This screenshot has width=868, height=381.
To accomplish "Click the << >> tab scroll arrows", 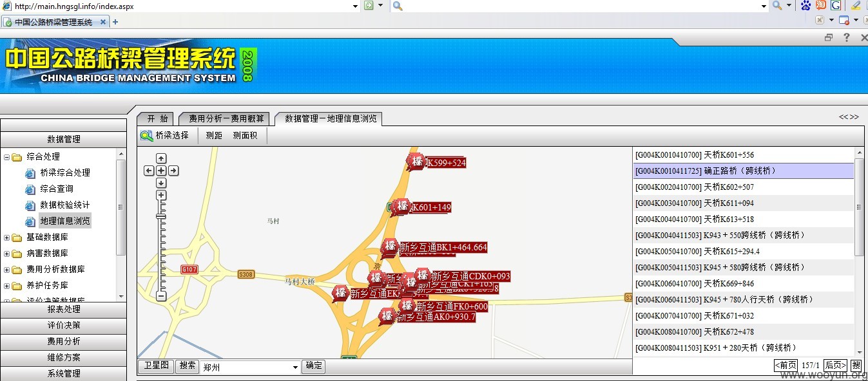I will (x=849, y=116).
